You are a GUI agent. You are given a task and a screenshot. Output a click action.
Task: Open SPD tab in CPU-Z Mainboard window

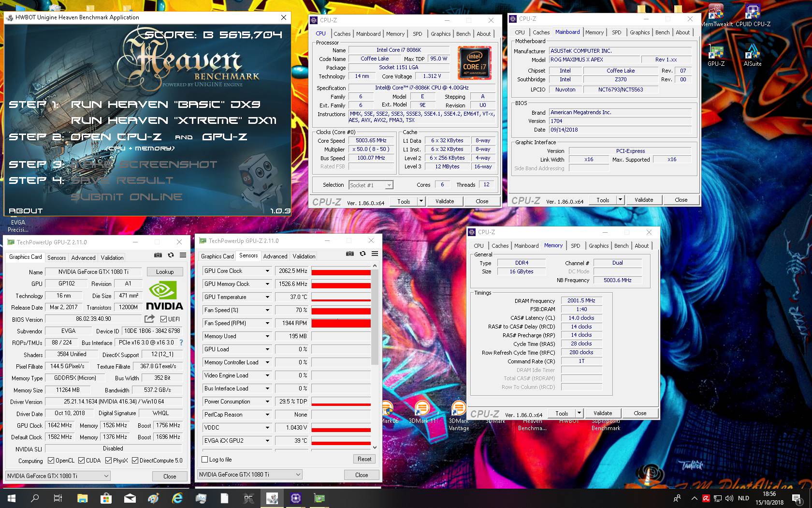pos(616,32)
